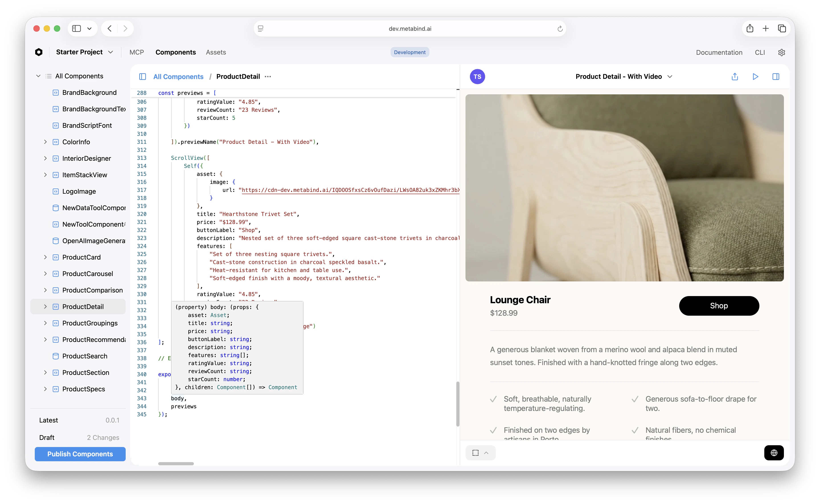The image size is (820, 504).
Task: Show the tab overview icon
Action: pos(782,28)
